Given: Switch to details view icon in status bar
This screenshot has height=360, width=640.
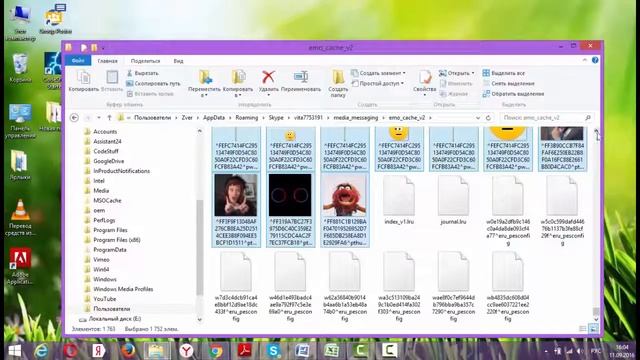Looking at the screenshot, I should 583,329.
